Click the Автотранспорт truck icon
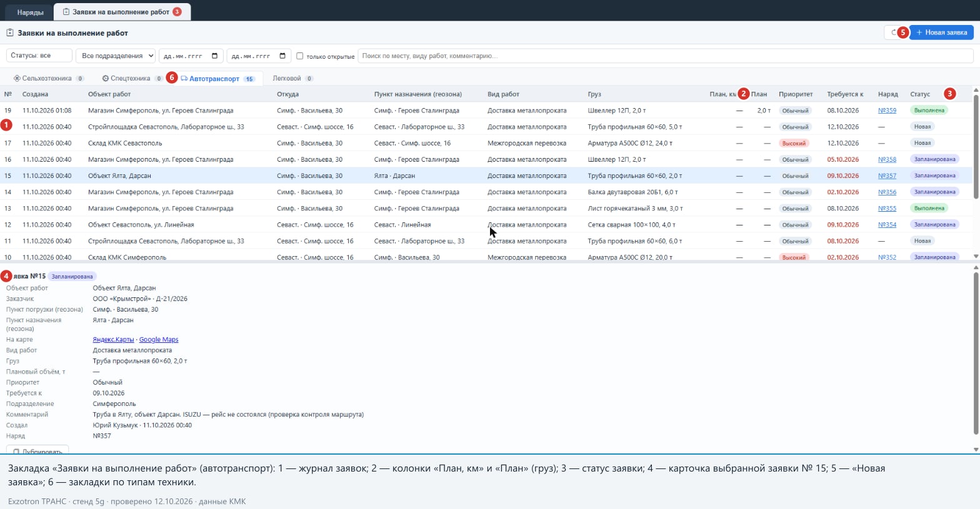 click(x=184, y=79)
